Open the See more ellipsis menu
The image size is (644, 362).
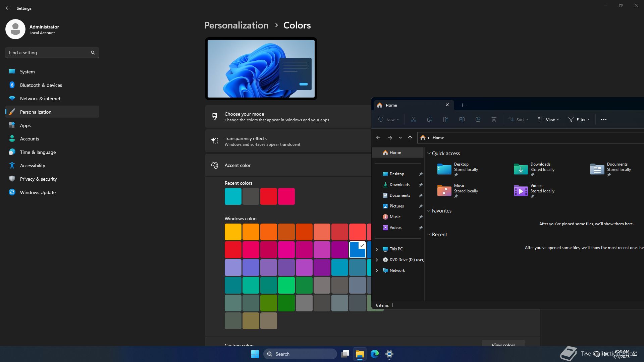(x=603, y=119)
